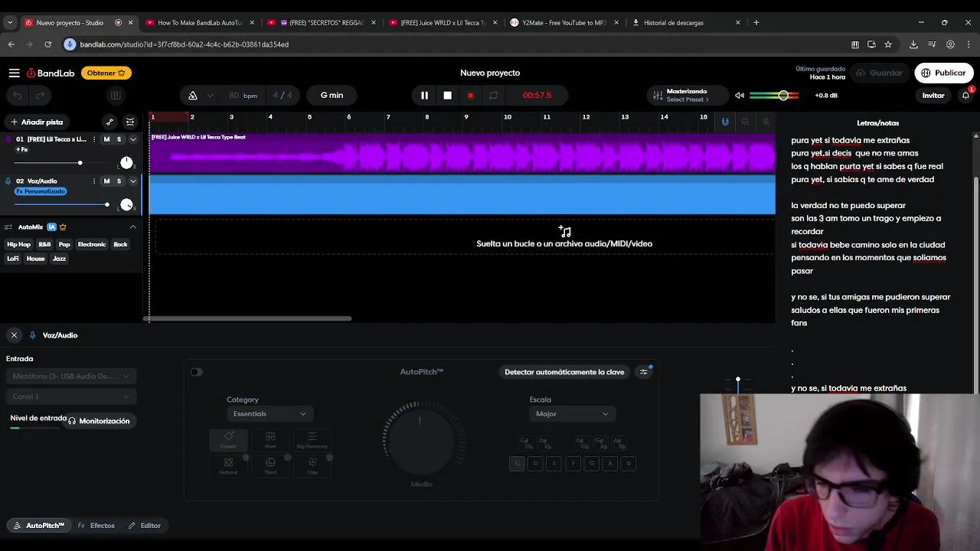
Task: Open the G min key selector
Action: 332,96
